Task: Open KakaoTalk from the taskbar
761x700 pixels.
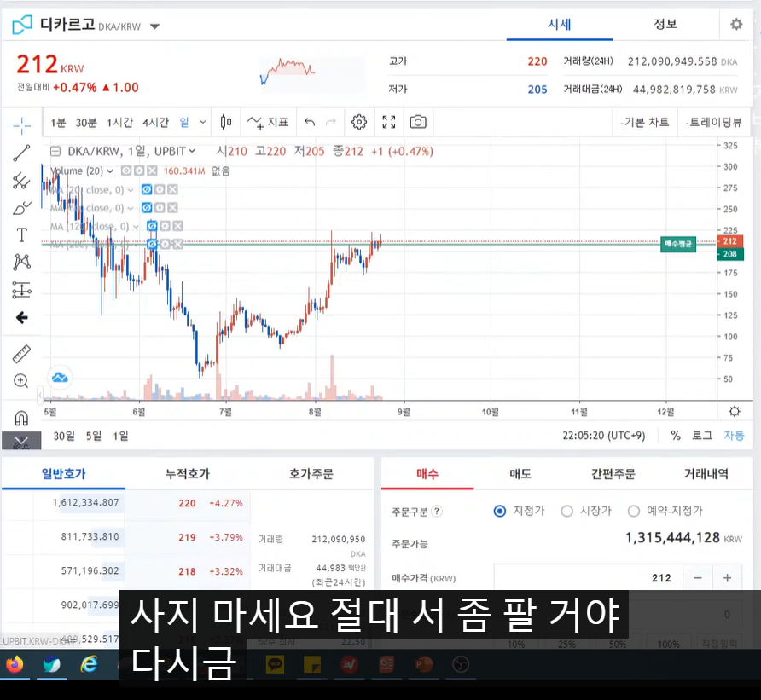Action: 276,663
